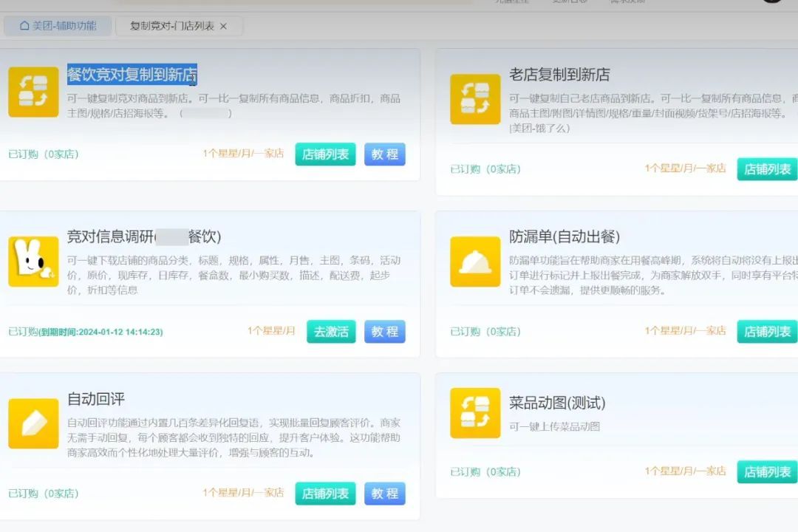
Task: Click the 去激活 button
Action: pos(330,332)
